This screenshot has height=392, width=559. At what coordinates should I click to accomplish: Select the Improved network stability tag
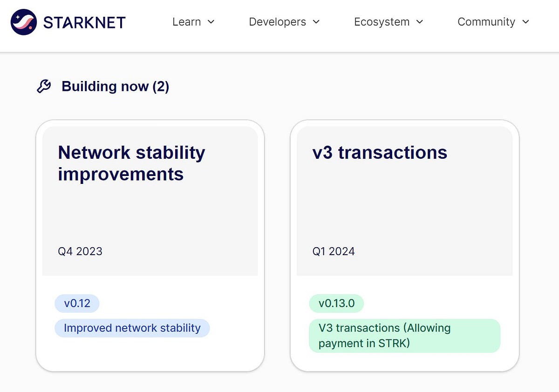pos(132,328)
